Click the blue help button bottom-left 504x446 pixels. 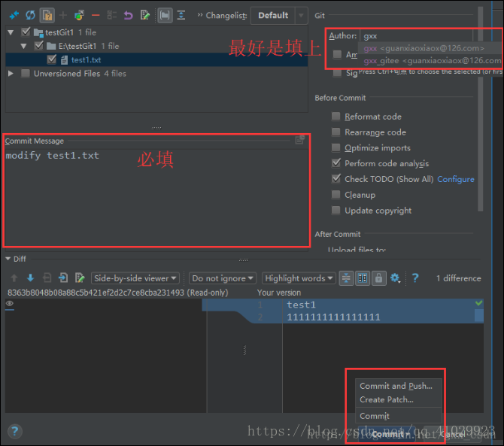click(x=15, y=431)
